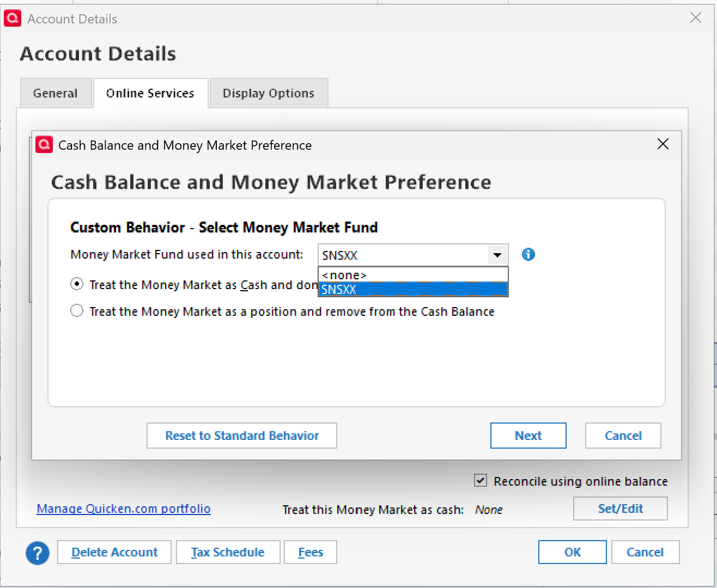Choose SNSXX in the fund dropdown list
Viewport: 717px width, 588px height.
tap(413, 289)
